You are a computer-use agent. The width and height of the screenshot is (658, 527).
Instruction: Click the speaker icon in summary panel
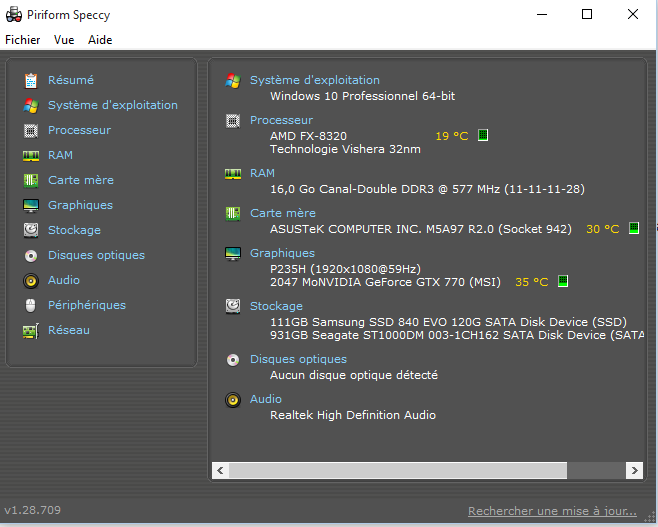[233, 399]
